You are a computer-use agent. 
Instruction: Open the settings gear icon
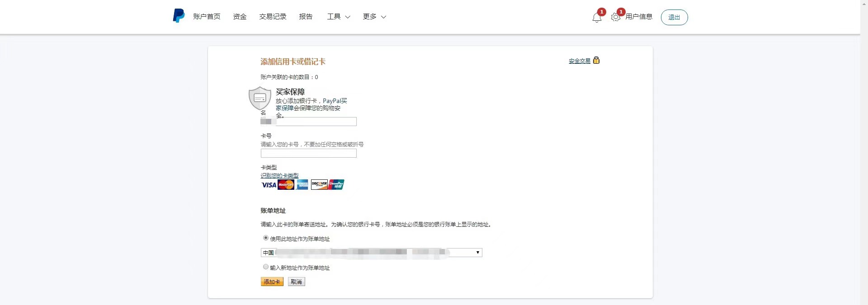click(x=615, y=17)
